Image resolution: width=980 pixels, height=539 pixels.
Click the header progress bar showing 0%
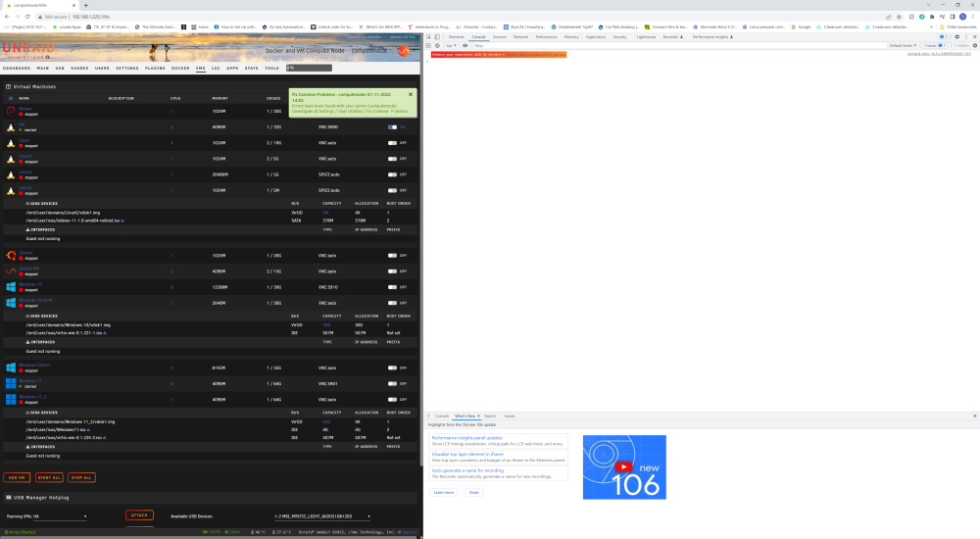[309, 68]
